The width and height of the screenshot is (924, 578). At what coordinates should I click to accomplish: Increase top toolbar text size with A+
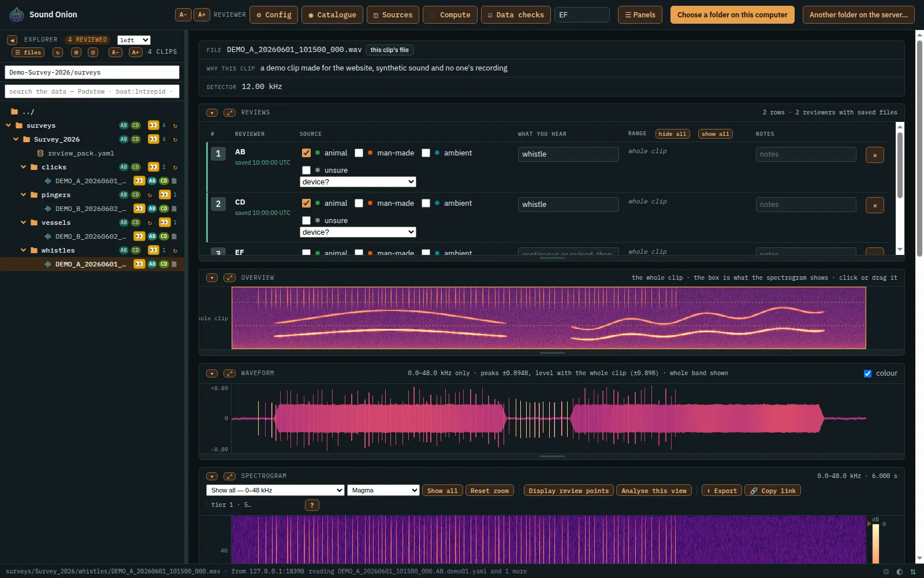[202, 14]
